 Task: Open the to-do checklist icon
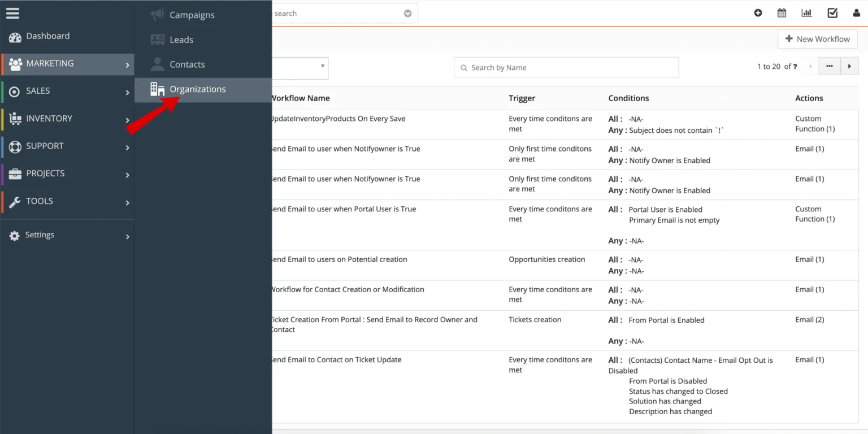(832, 12)
